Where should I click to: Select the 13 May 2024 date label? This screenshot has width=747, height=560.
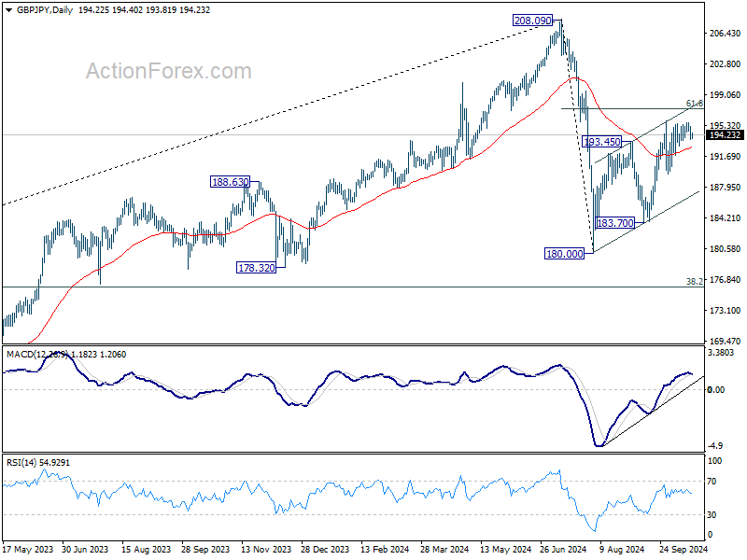[x=505, y=549]
